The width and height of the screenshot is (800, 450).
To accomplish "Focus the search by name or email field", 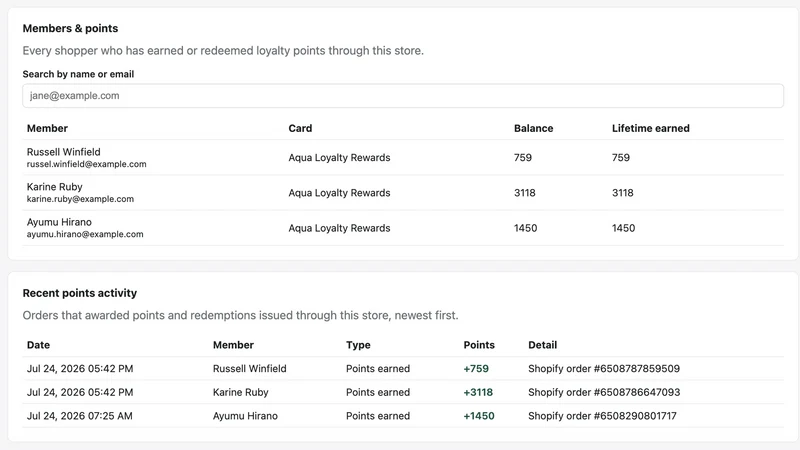I will click(x=403, y=96).
